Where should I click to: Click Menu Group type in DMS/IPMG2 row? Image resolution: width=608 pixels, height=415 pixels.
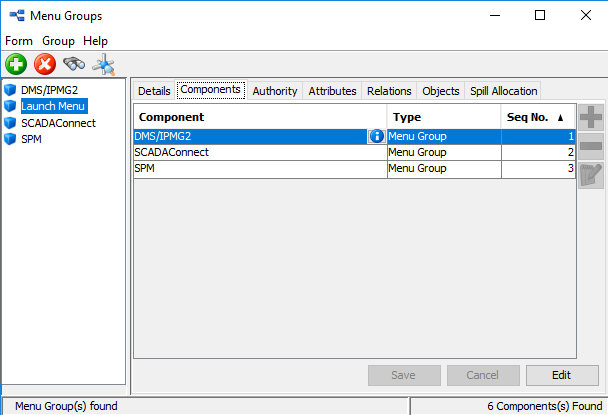coord(444,136)
